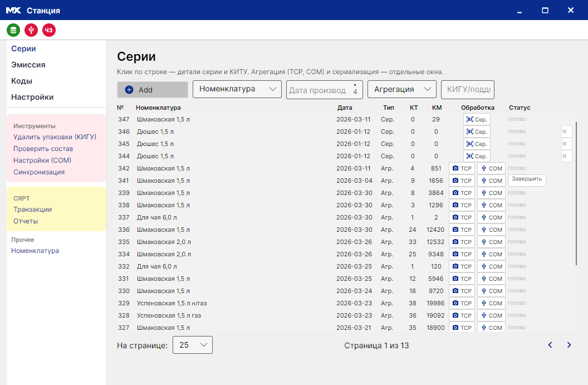Screen dimensions: 588x385
Task: Open TCP camera for series 331
Action: [x=462, y=279]
